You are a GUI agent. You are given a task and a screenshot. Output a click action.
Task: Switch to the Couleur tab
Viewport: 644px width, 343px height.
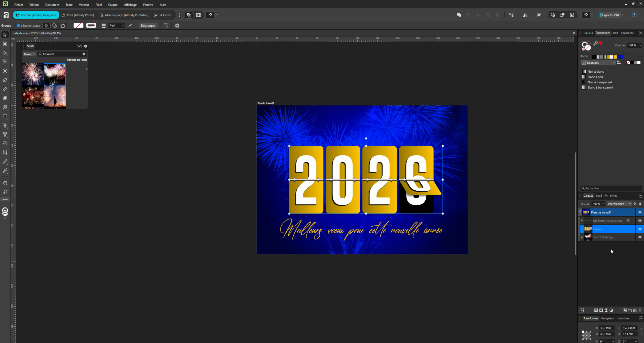pyautogui.click(x=588, y=33)
